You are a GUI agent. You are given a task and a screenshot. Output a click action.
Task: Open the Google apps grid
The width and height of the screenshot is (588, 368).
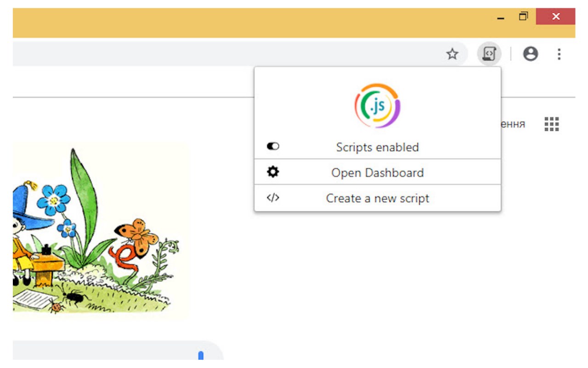pyautogui.click(x=551, y=124)
